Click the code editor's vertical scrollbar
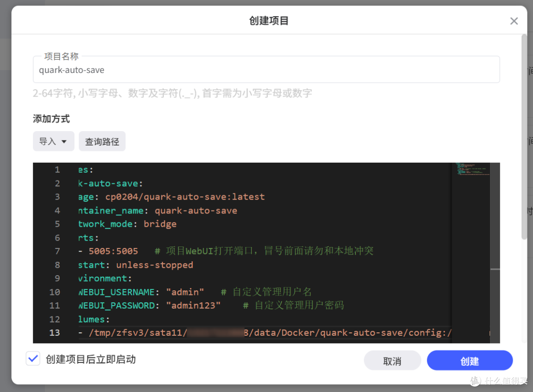The height and width of the screenshot is (392, 533). tap(495, 253)
